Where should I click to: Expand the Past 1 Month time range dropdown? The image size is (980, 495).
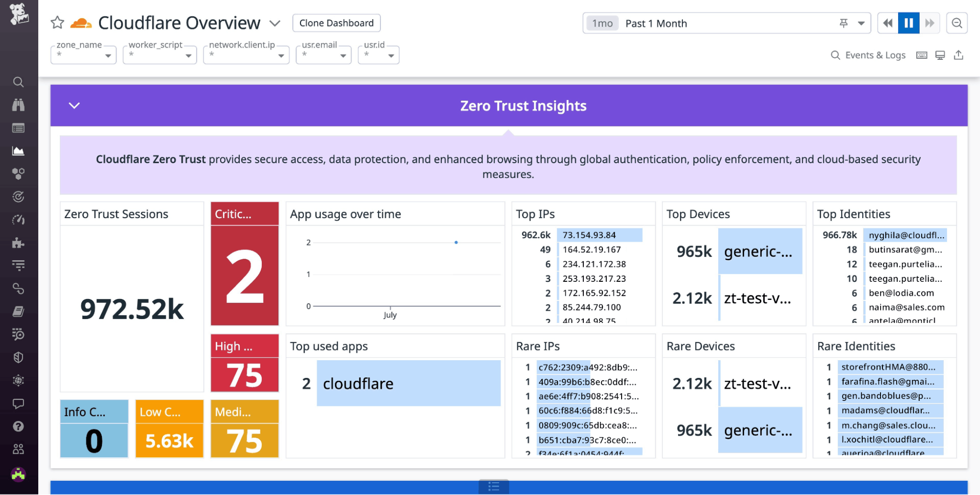click(x=861, y=24)
